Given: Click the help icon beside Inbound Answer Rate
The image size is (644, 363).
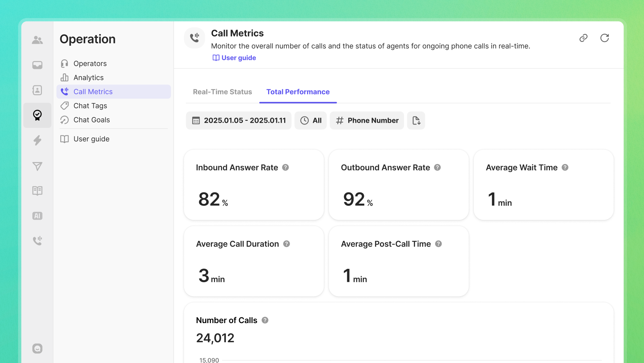Looking at the screenshot, I should (286, 168).
